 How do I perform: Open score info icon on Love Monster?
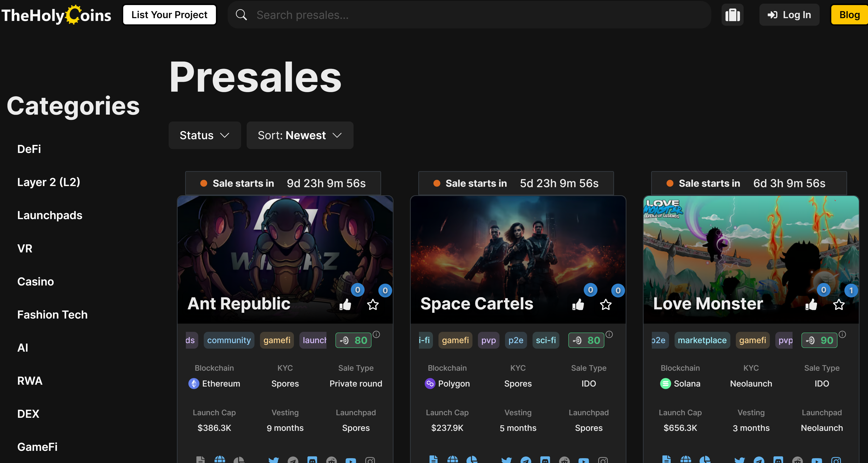click(842, 334)
